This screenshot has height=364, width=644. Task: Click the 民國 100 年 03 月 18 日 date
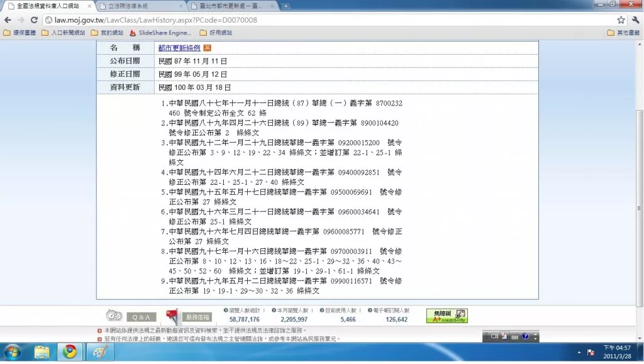pyautogui.click(x=195, y=87)
